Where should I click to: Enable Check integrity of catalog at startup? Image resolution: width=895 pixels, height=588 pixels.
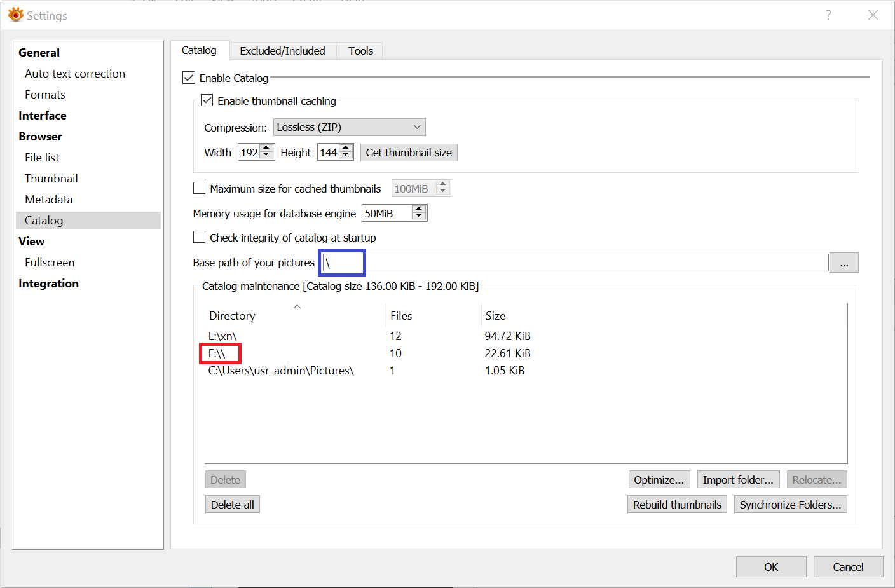[199, 237]
